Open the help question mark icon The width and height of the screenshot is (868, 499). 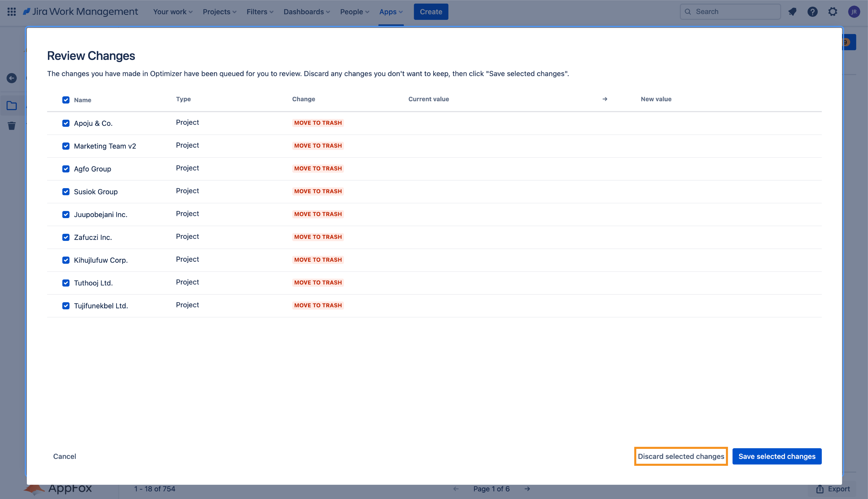pyautogui.click(x=813, y=12)
